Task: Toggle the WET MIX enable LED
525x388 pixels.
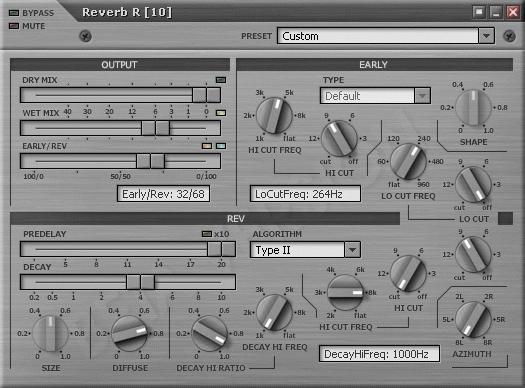Action: click(x=221, y=113)
